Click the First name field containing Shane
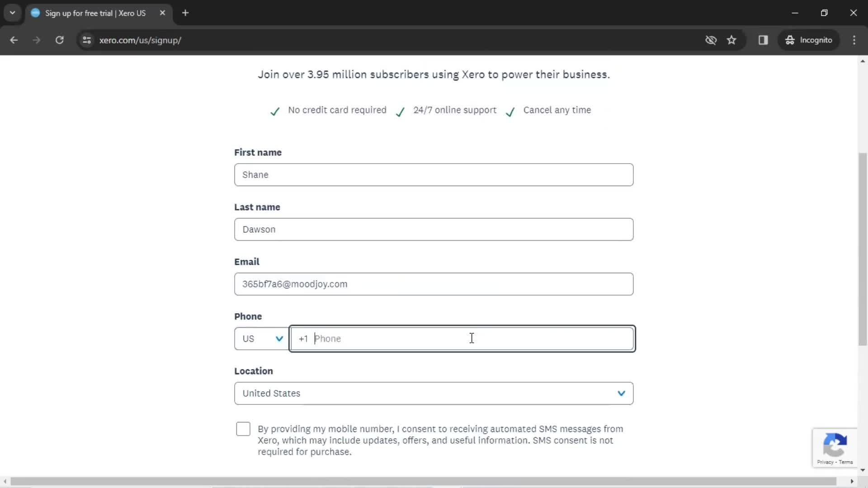868x488 pixels. click(x=434, y=175)
